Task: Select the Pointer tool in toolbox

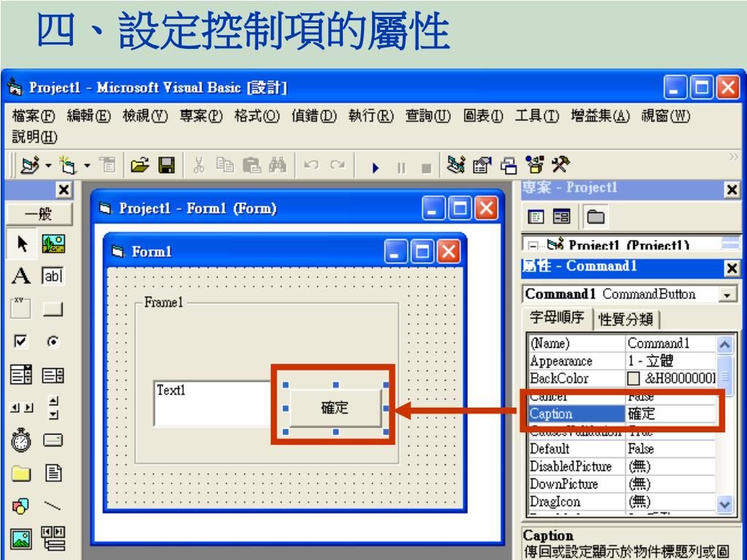Action: pos(21,244)
